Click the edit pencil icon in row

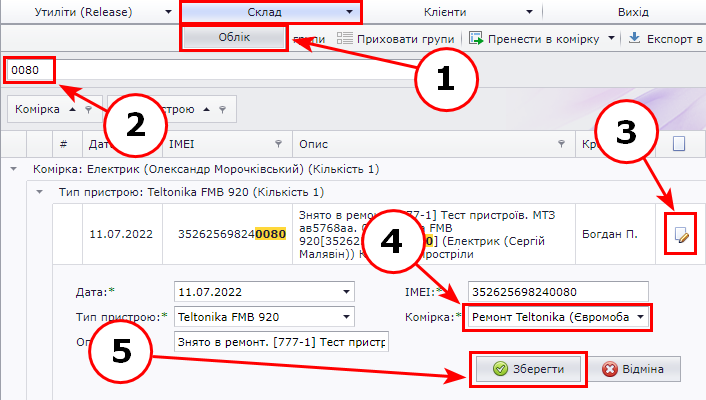pos(682,235)
